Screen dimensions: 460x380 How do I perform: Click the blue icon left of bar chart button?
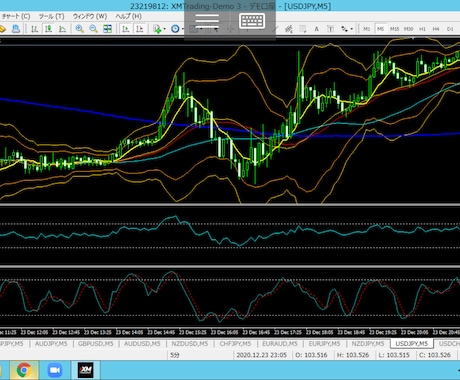pos(16,29)
